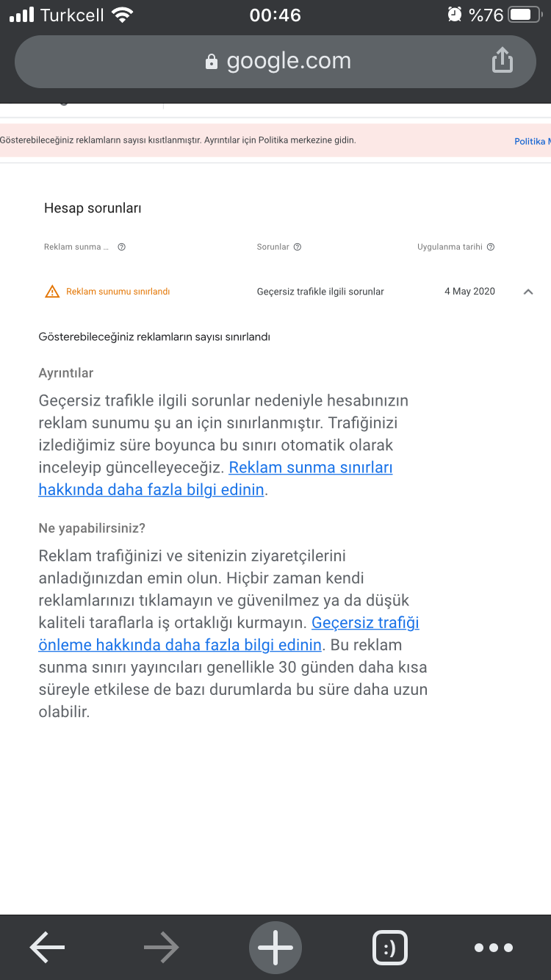Image resolution: width=551 pixels, height=980 pixels.
Task: Open the Politika merkezi link in banner
Action: tap(532, 141)
